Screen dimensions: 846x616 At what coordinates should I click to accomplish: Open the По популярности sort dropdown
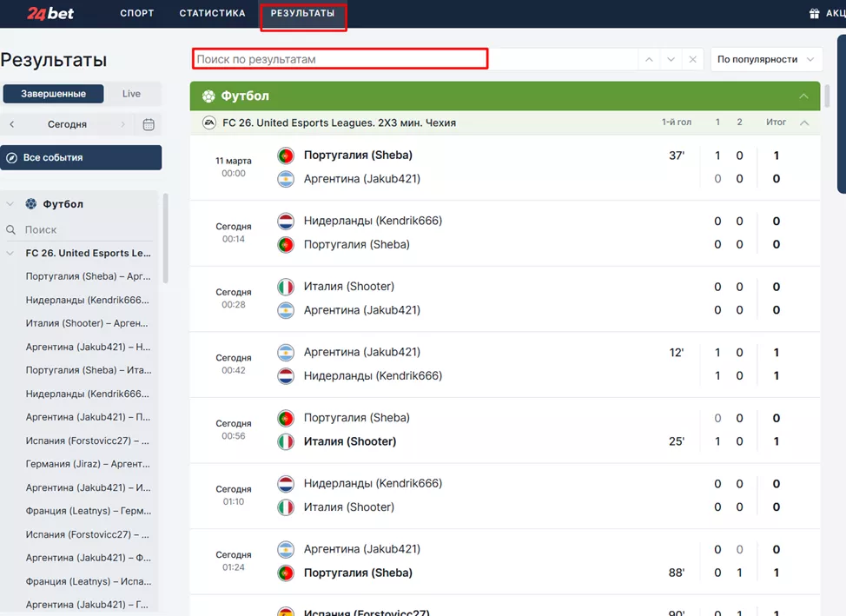pos(766,59)
